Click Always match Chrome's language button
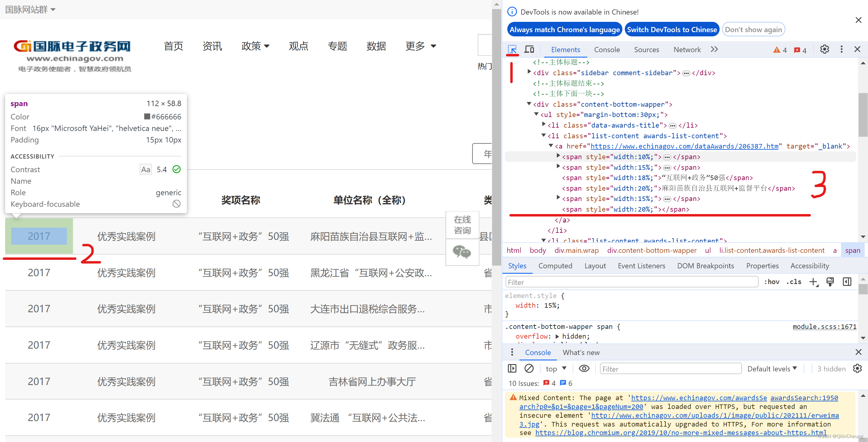This screenshot has height=442, width=868. coord(565,29)
